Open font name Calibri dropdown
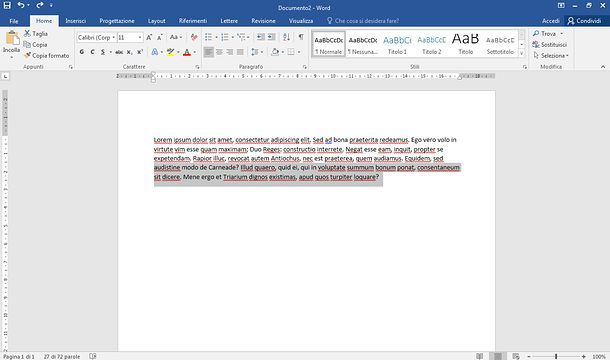Image resolution: width=610 pixels, height=360 pixels. pos(113,37)
